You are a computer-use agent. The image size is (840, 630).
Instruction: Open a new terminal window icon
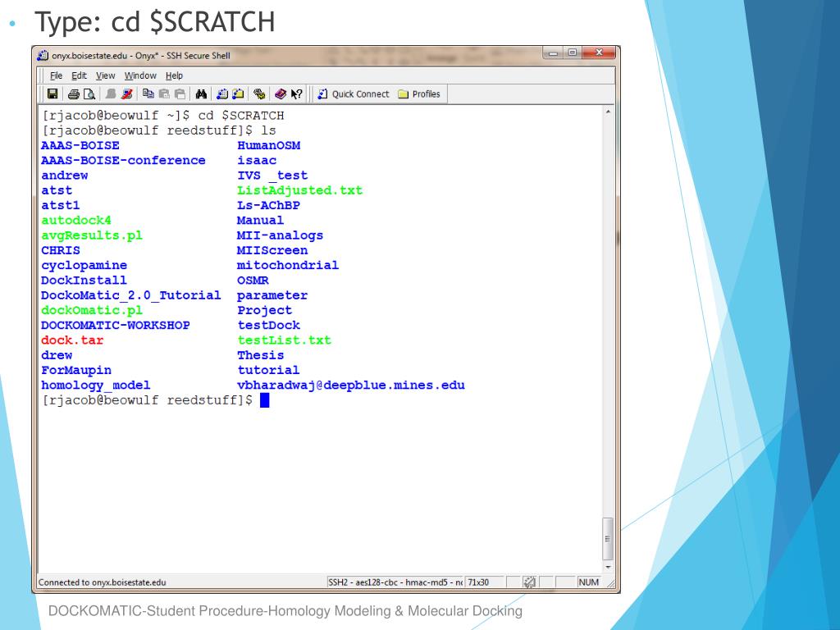[222, 94]
